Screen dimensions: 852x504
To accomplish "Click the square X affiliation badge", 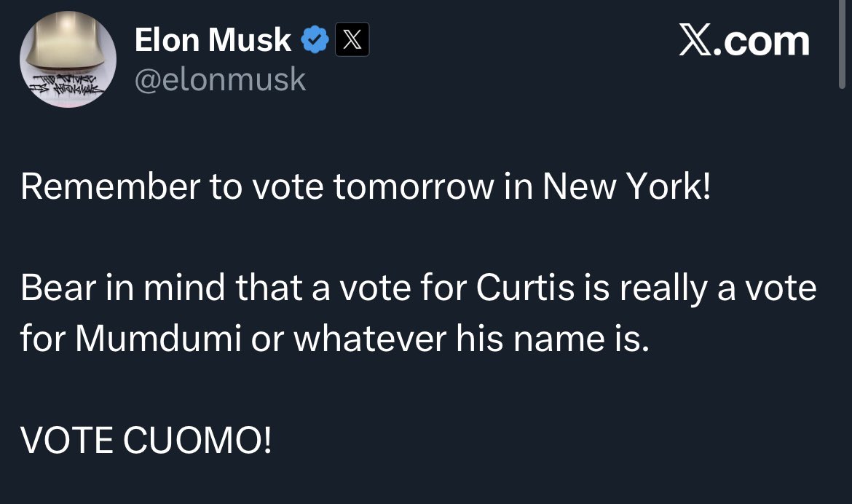I will 352,41.
